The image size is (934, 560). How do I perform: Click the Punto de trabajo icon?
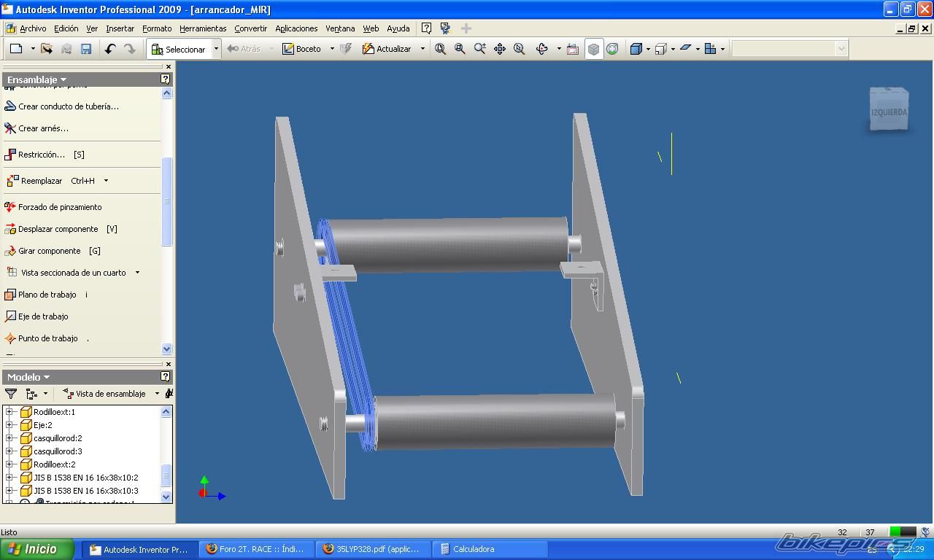point(10,338)
